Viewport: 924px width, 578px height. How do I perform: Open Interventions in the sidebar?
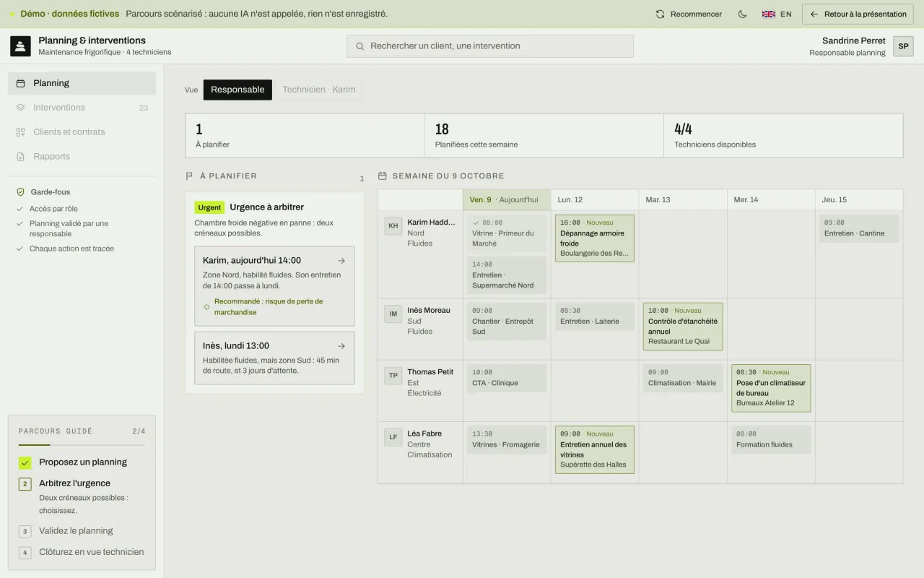coord(82,108)
